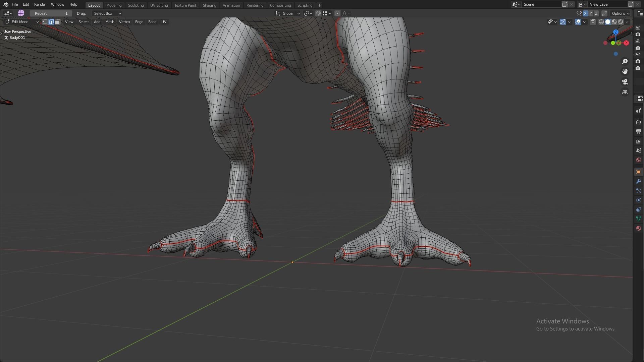The height and width of the screenshot is (362, 644).
Task: Toggle X-ray display
Action: coord(593,22)
